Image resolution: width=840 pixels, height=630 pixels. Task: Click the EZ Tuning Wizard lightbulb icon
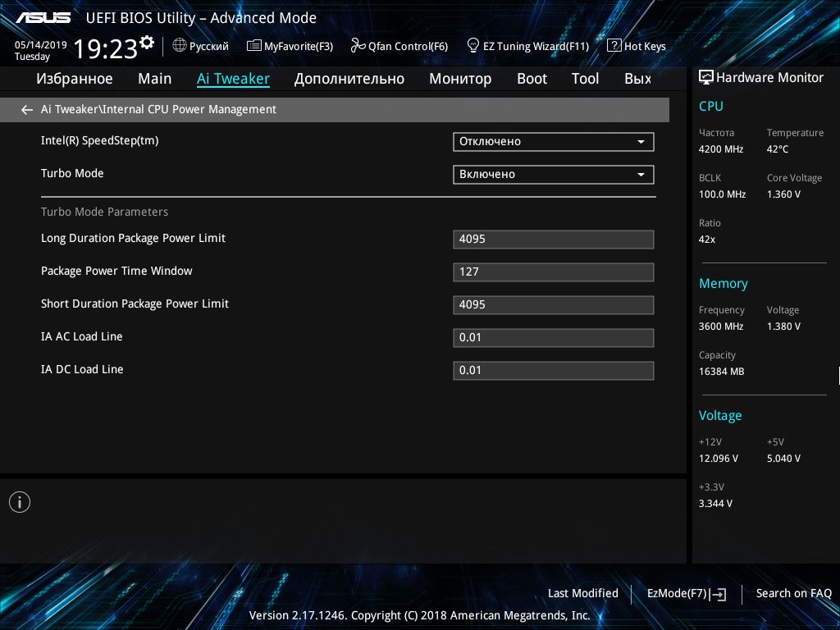pyautogui.click(x=473, y=46)
